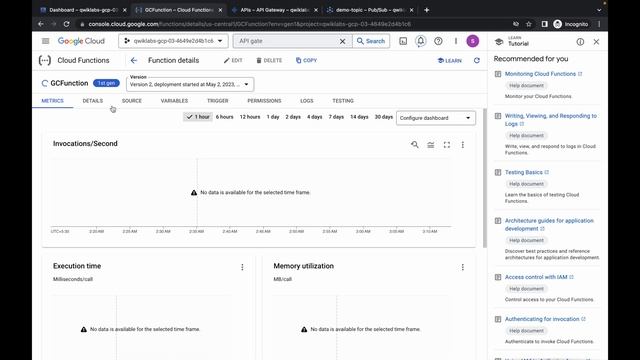This screenshot has width=640, height=360.
Task: Open Chrome three-dot menu
Action: 599,24
